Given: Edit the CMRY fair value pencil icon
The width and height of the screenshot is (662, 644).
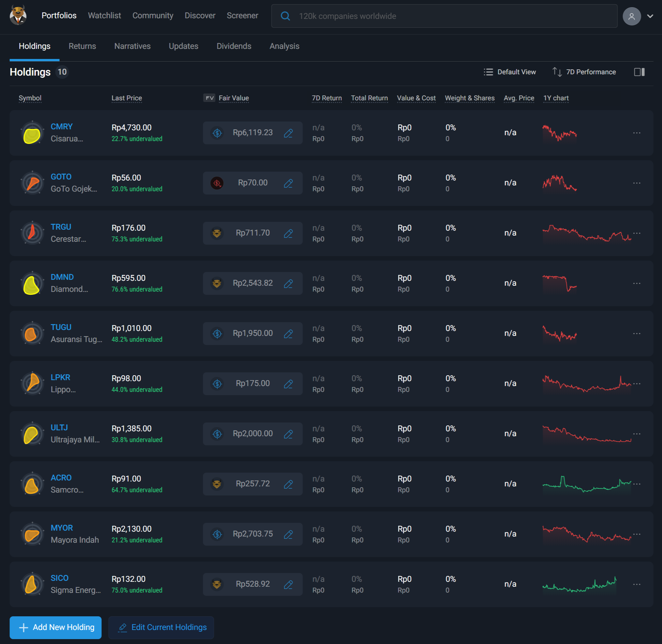Looking at the screenshot, I should (x=288, y=133).
